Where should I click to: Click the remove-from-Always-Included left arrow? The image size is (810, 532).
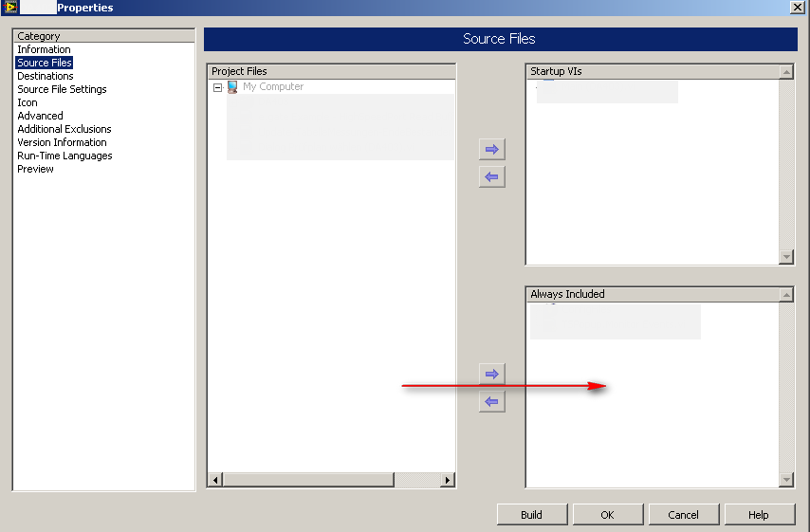(x=491, y=402)
